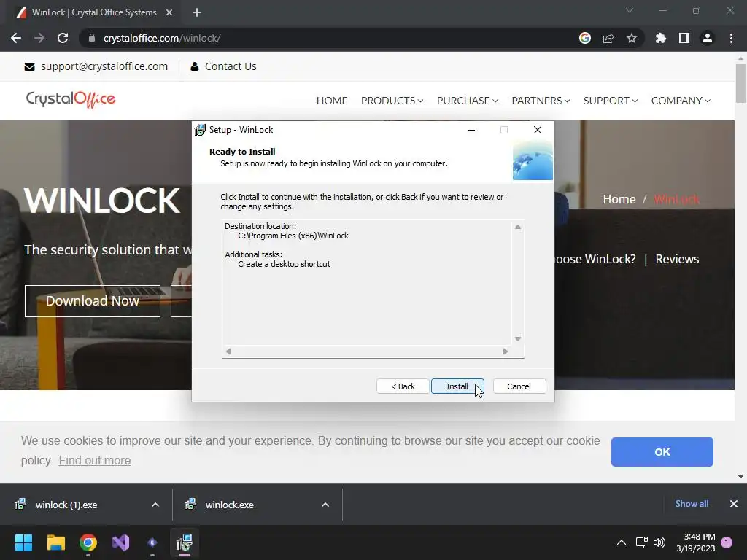Click the summary box scroll-left arrow

pos(228,351)
